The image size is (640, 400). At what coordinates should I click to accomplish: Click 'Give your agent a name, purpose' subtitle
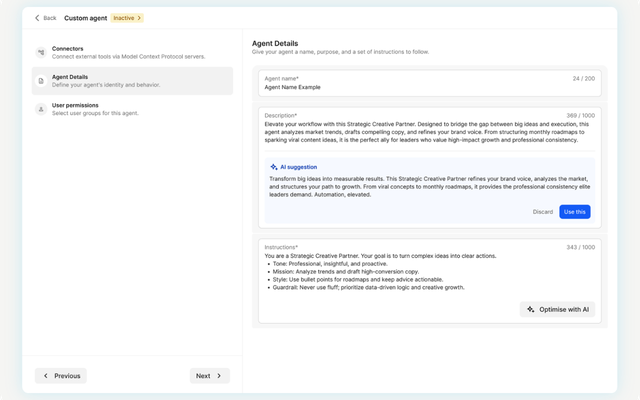(340, 52)
